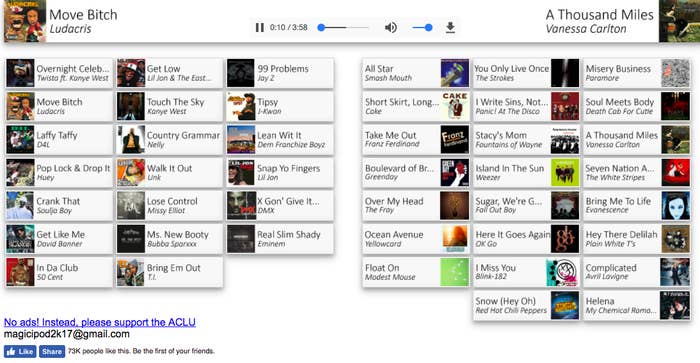Select I Write Sins by Panic! At The Disco

(x=526, y=106)
